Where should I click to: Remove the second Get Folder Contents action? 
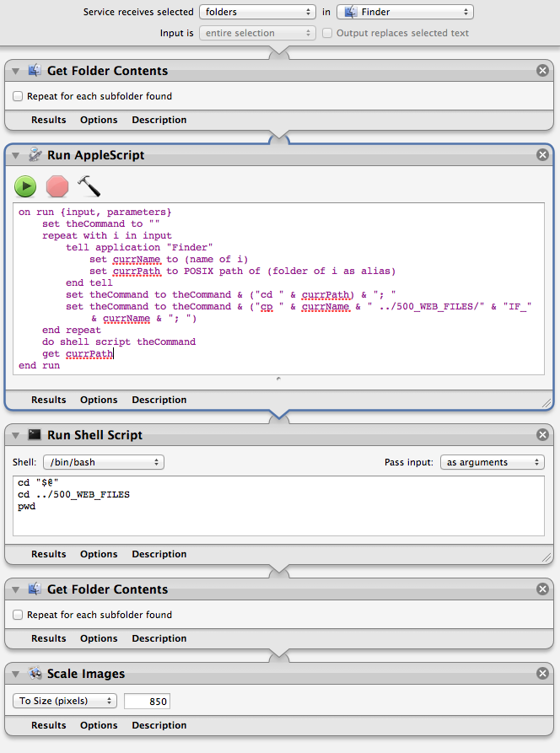(542, 589)
